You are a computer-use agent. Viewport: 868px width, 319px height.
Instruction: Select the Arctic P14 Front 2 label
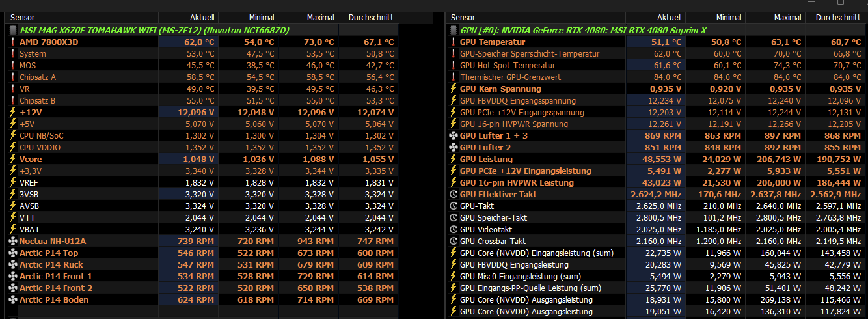point(56,288)
